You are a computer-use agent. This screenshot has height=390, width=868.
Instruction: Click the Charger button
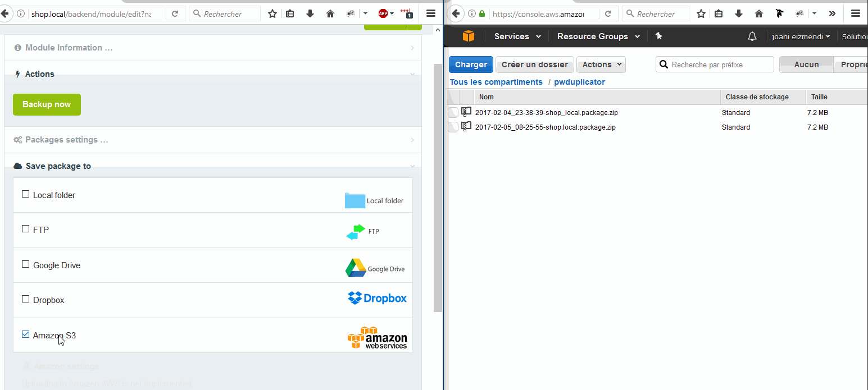click(470, 64)
